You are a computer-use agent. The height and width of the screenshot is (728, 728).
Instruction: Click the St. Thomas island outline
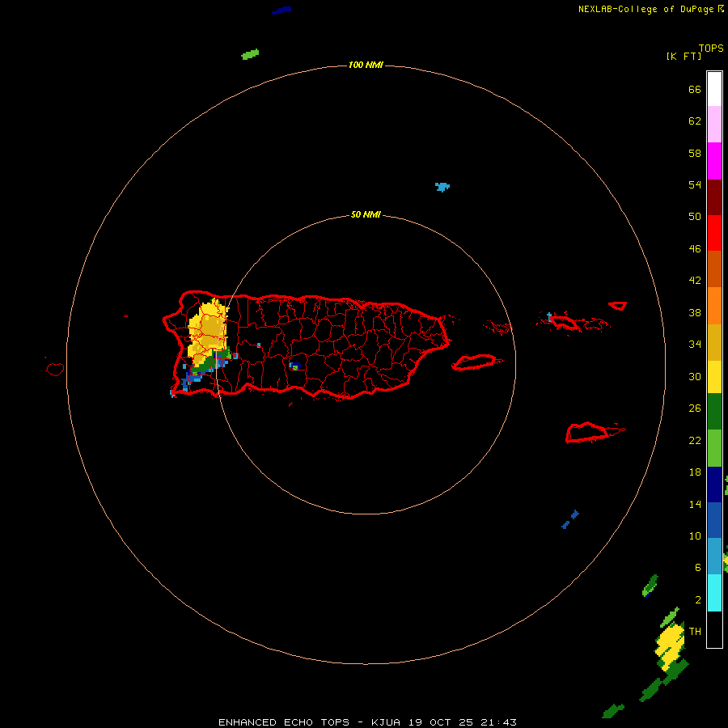click(x=564, y=323)
